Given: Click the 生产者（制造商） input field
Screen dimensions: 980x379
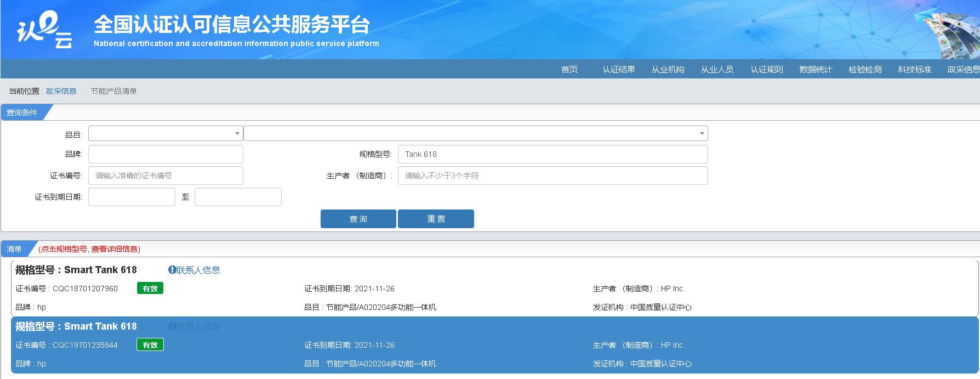Looking at the screenshot, I should (x=553, y=176).
